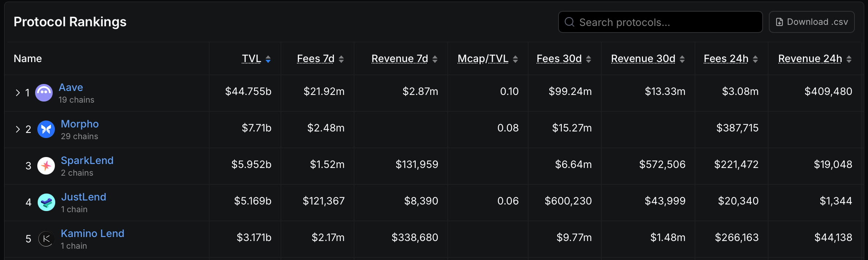Click the Morpho butterfly logo
Screen dimensions: 868x260
coord(46,129)
